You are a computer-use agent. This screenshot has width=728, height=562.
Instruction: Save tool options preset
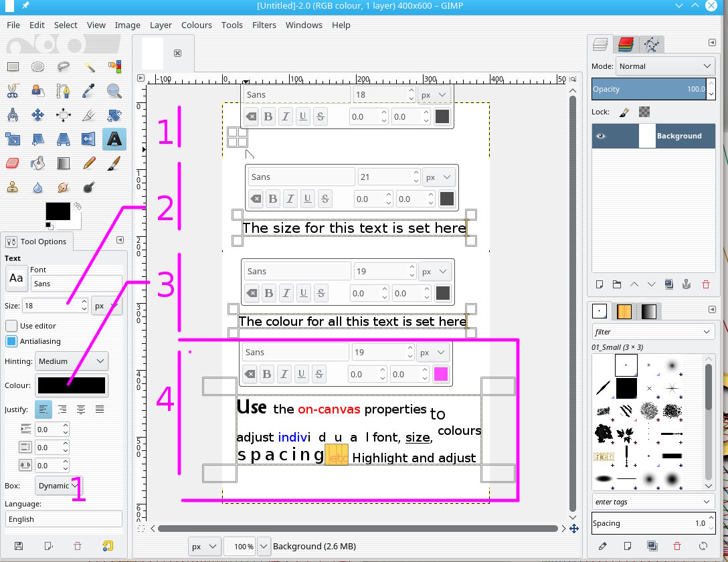tap(19, 546)
